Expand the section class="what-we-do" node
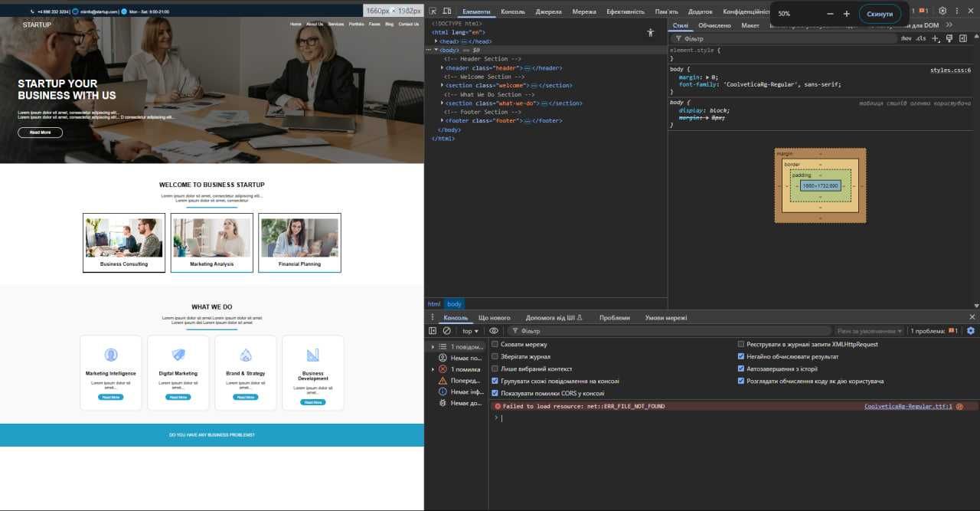This screenshot has width=980, height=511. (443, 103)
